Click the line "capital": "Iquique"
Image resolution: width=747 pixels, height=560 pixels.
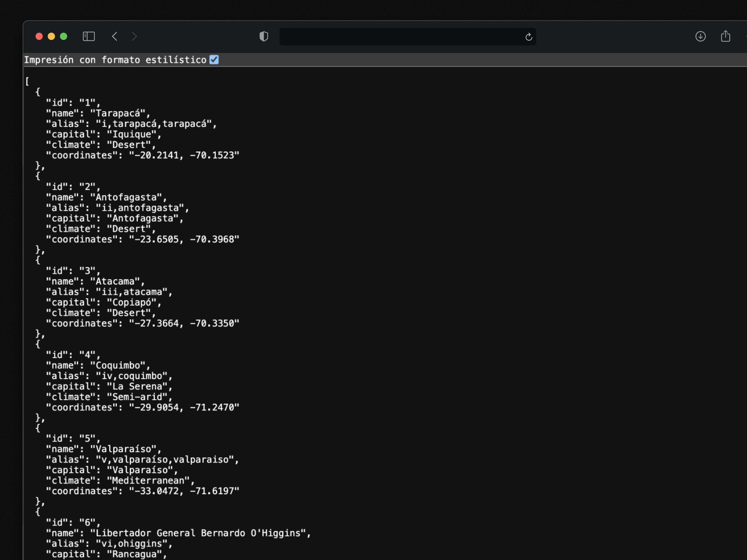(x=104, y=134)
